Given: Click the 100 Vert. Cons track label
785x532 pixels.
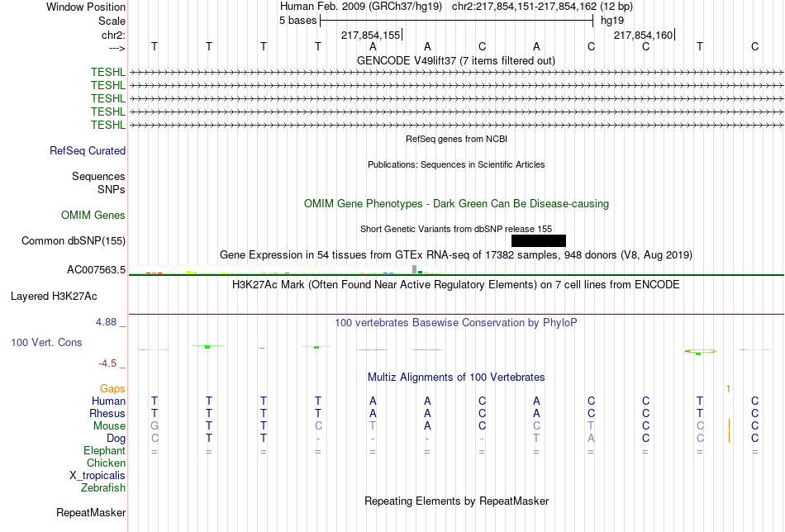Looking at the screenshot, I should point(46,342).
